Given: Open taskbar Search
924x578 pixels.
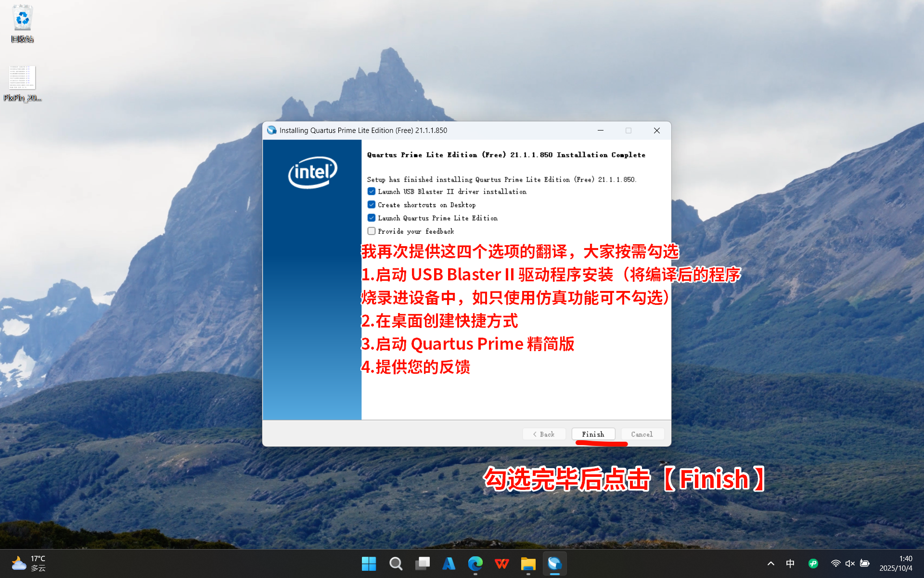Looking at the screenshot, I should pyautogui.click(x=396, y=564).
